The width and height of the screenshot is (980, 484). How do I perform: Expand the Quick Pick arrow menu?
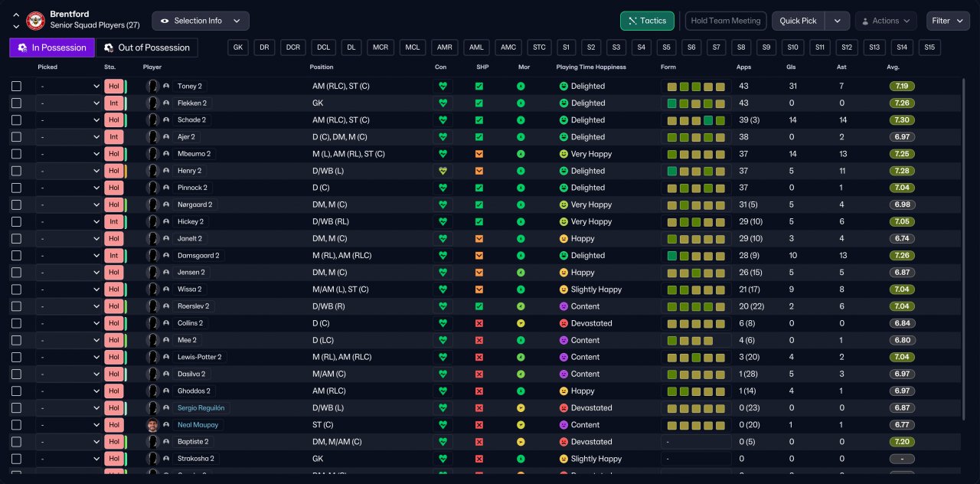[838, 21]
